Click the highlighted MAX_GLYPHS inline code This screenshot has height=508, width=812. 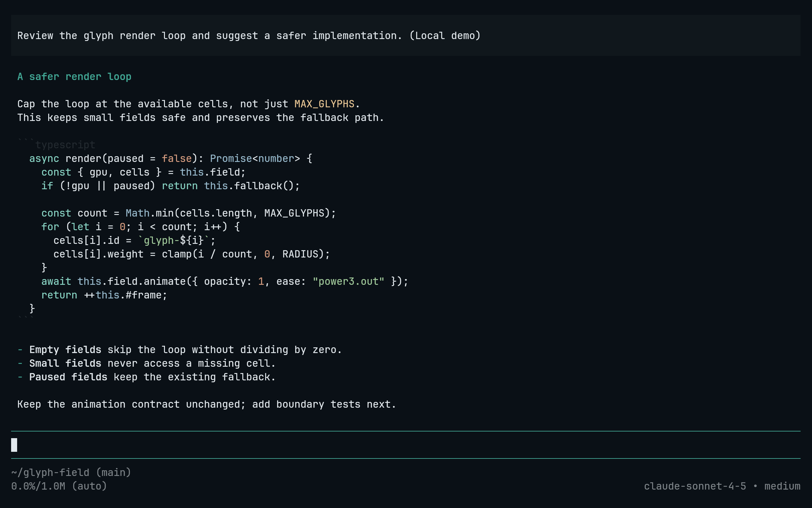(324, 104)
